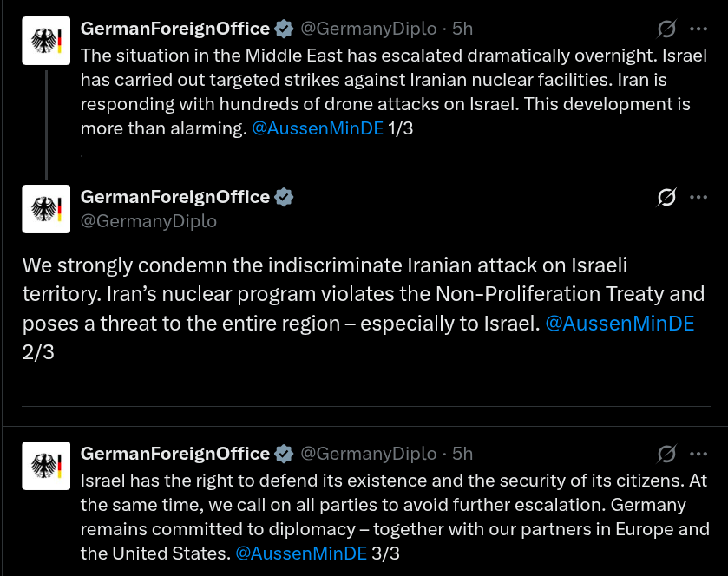Open the @AussenMinDE mention in the 1/3 tweet
This screenshot has width=728, height=576.
tap(317, 129)
